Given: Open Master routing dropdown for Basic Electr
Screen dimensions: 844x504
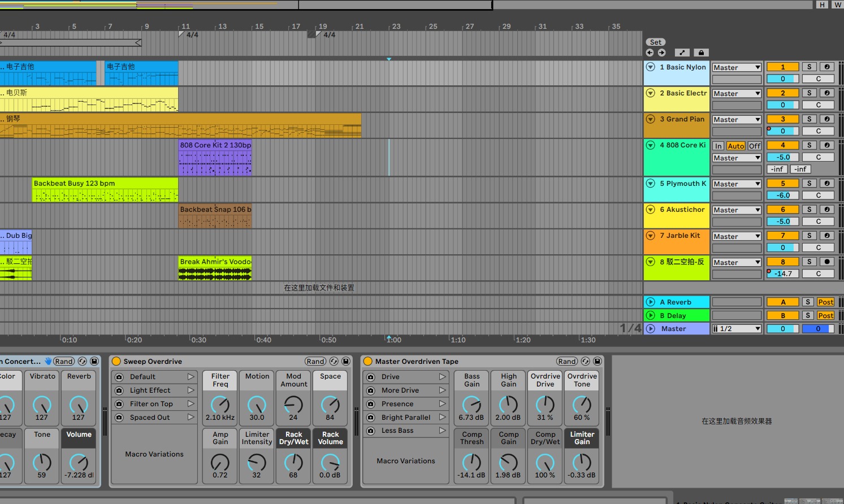Looking at the screenshot, I should [x=737, y=93].
